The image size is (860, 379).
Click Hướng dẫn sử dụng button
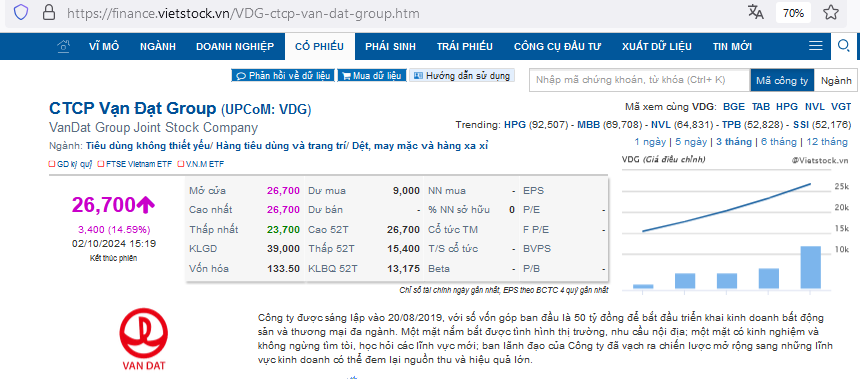coord(462,76)
